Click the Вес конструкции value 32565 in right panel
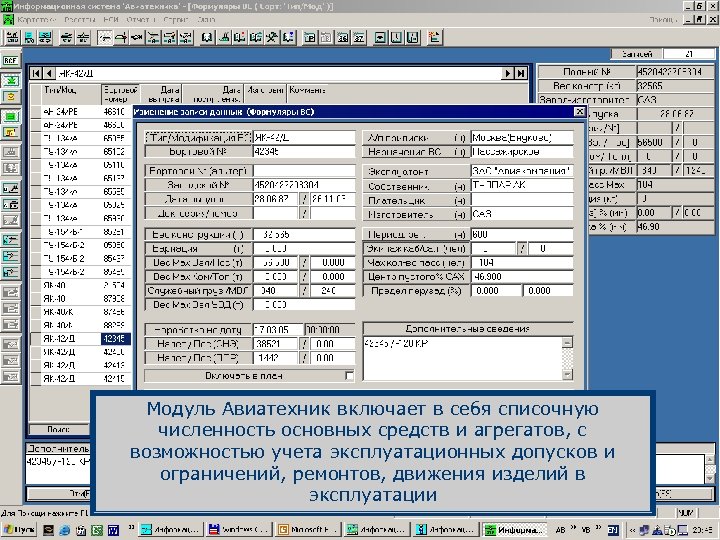The width and height of the screenshot is (720, 540). pyautogui.click(x=675, y=86)
